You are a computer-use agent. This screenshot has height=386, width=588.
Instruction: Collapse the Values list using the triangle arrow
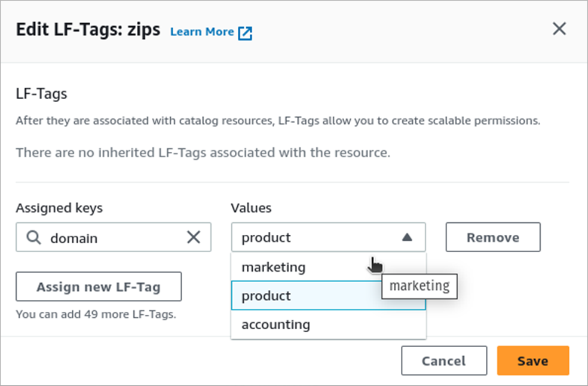point(407,237)
